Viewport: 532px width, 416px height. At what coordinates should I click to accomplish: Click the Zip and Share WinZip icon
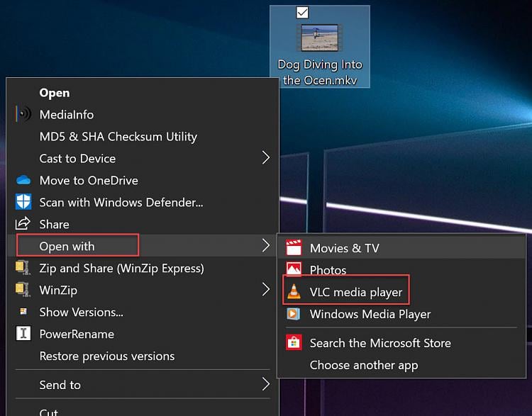pyautogui.click(x=23, y=267)
